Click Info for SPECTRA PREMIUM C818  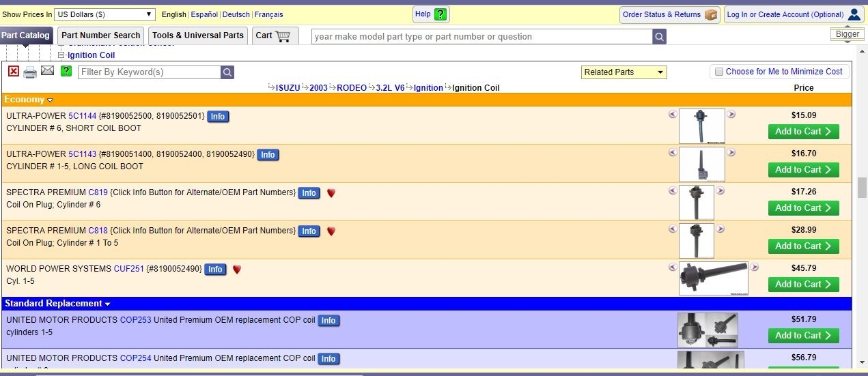[309, 231]
